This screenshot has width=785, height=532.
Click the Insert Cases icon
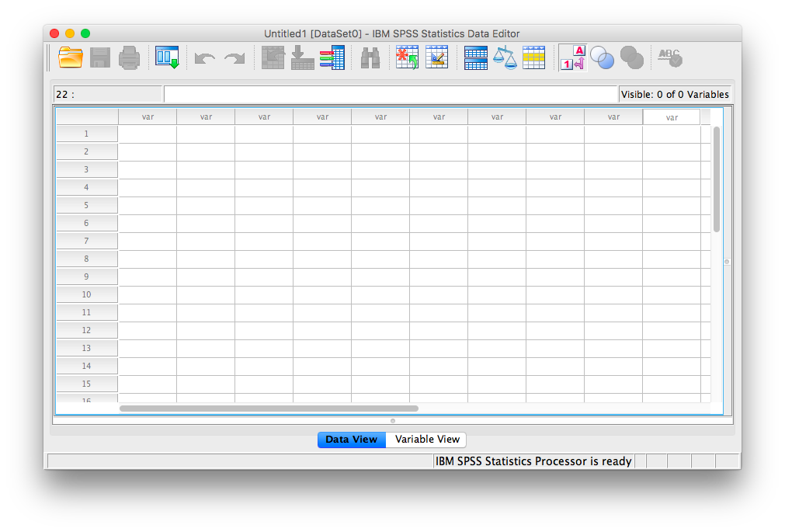coord(407,57)
